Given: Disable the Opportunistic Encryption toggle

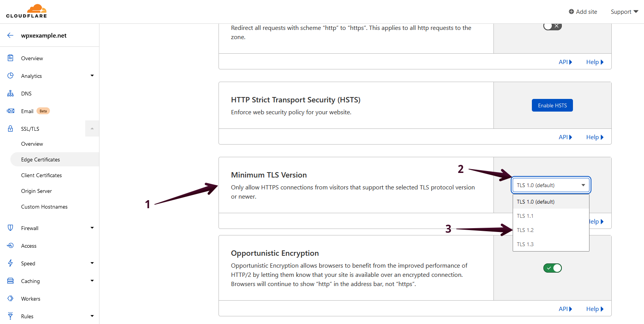Looking at the screenshot, I should tap(552, 268).
